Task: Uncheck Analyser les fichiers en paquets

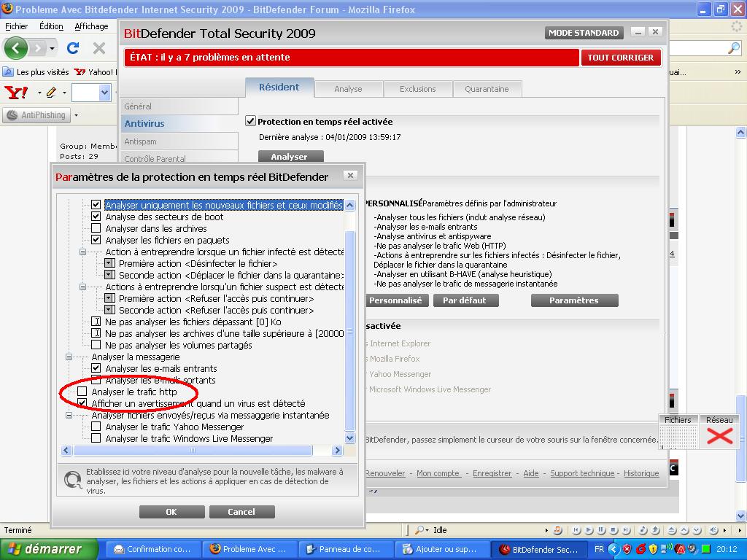Action: coord(96,240)
